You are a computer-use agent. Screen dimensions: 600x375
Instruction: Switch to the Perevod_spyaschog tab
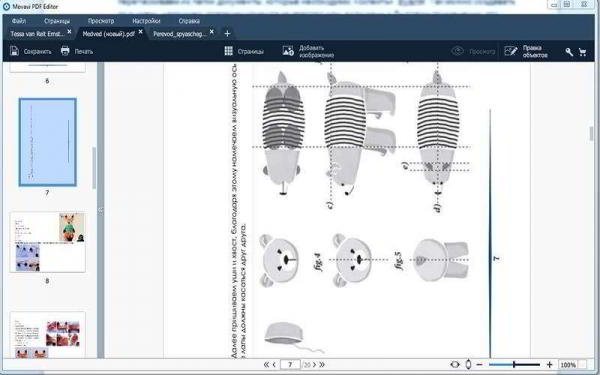tap(180, 34)
